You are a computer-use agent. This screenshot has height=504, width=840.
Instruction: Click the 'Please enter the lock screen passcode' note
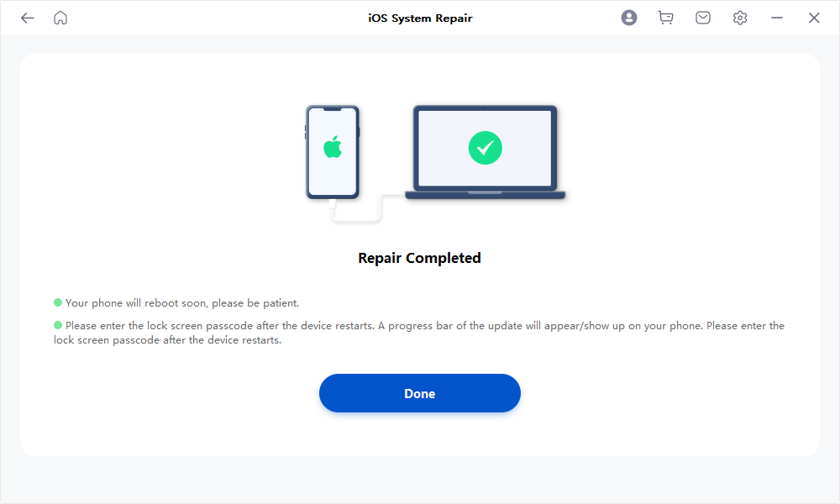click(x=419, y=333)
